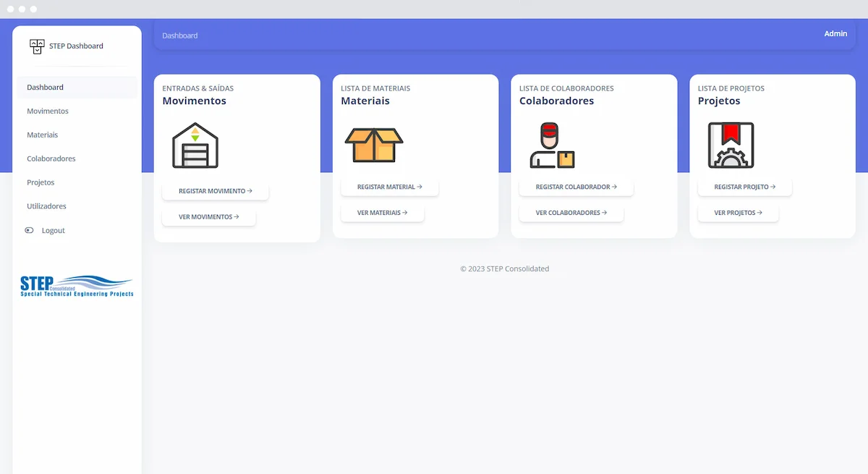Click Registar Projeto button
This screenshot has height=474, width=868.
pos(744,187)
